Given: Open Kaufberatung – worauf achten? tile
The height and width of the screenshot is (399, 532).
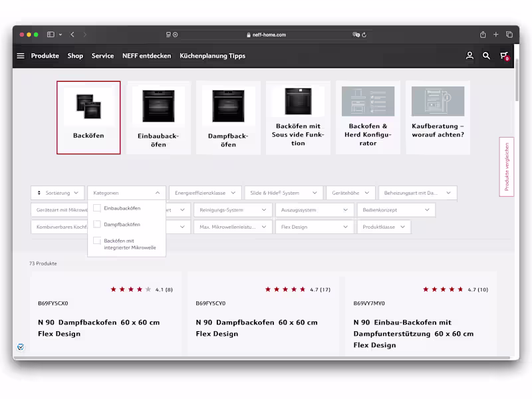Looking at the screenshot, I should [x=438, y=118].
